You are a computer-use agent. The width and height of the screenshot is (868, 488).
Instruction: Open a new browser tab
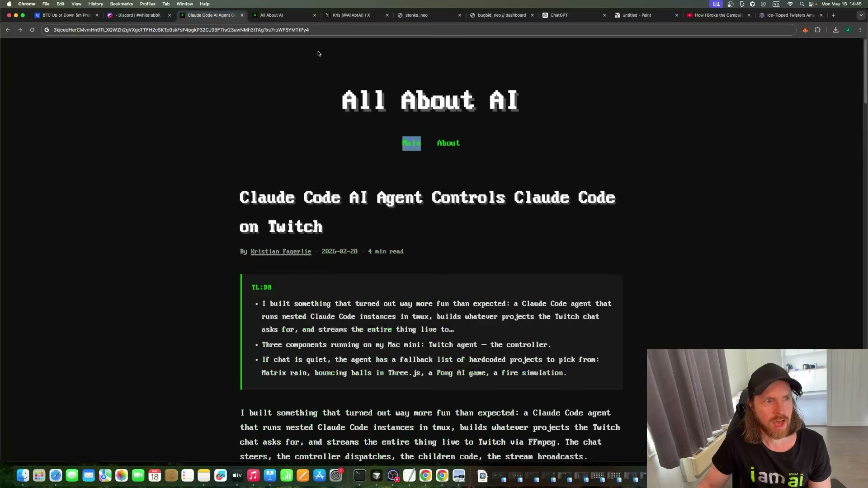833,15
